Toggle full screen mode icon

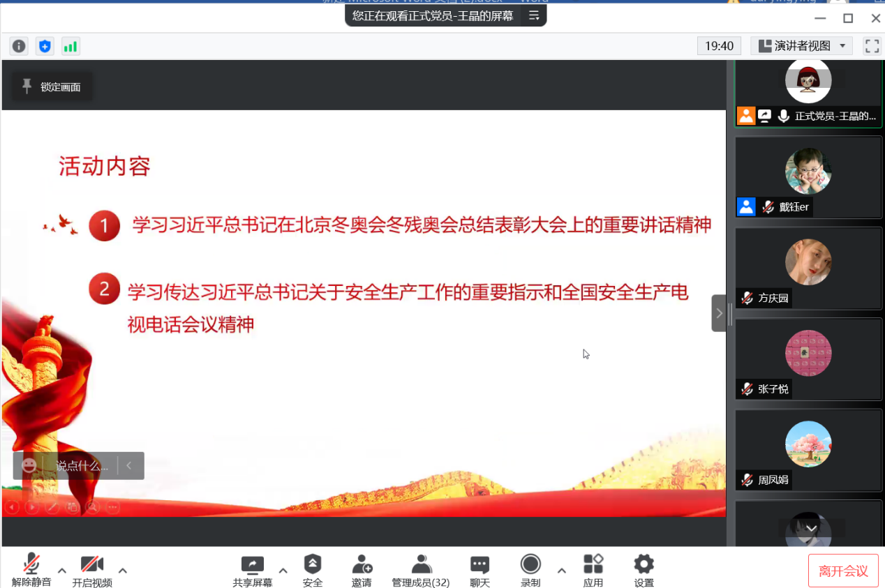tap(872, 46)
